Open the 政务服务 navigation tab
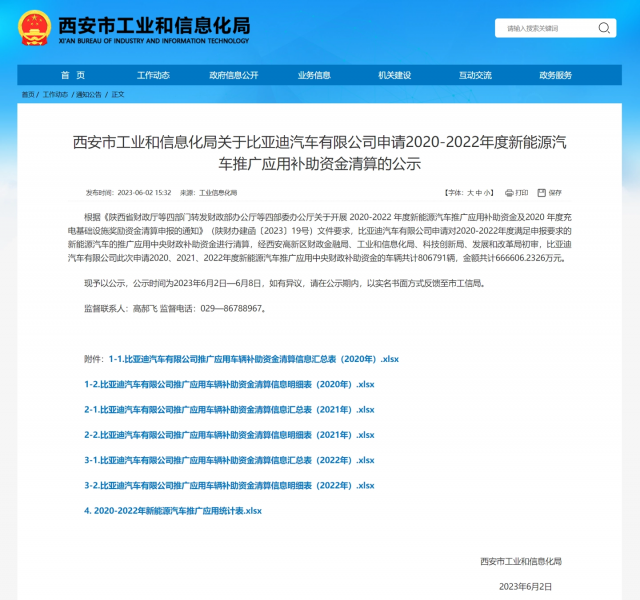This screenshot has width=640, height=600. click(x=556, y=75)
